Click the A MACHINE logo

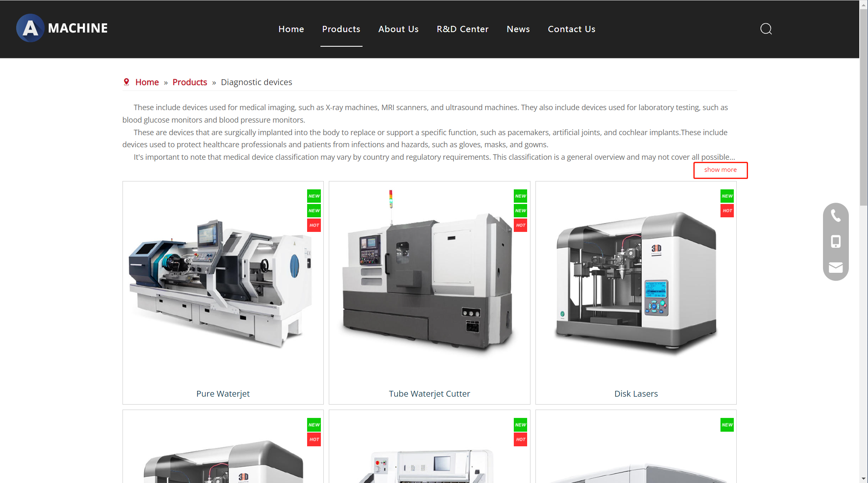tap(62, 28)
